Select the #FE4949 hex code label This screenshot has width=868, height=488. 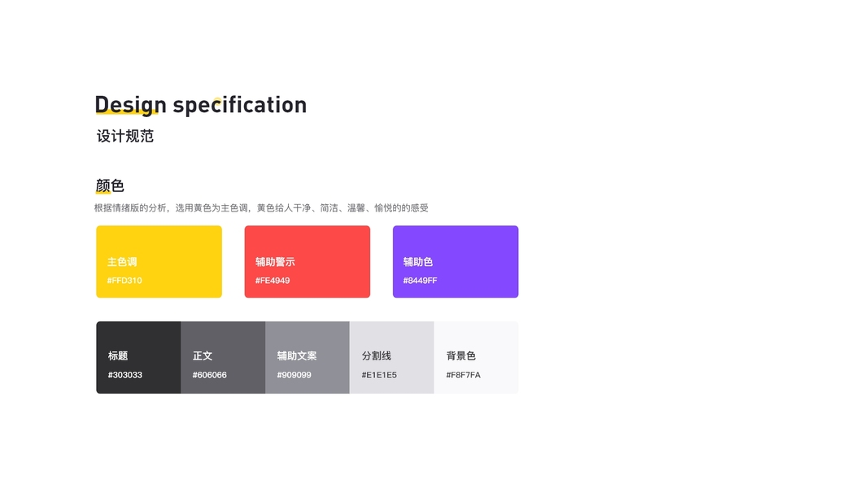(x=273, y=281)
